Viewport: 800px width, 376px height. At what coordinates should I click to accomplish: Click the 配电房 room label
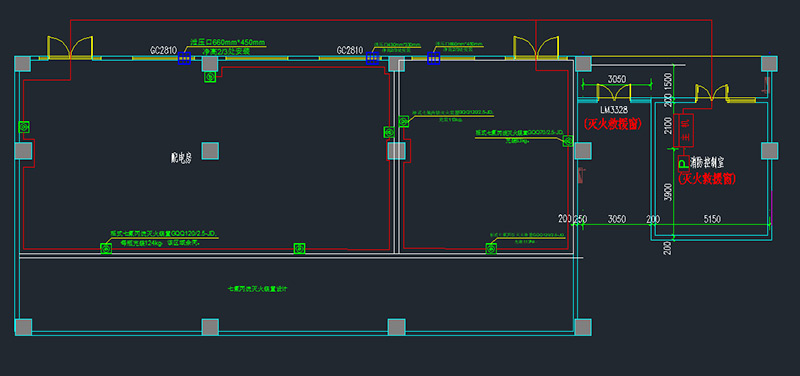181,158
